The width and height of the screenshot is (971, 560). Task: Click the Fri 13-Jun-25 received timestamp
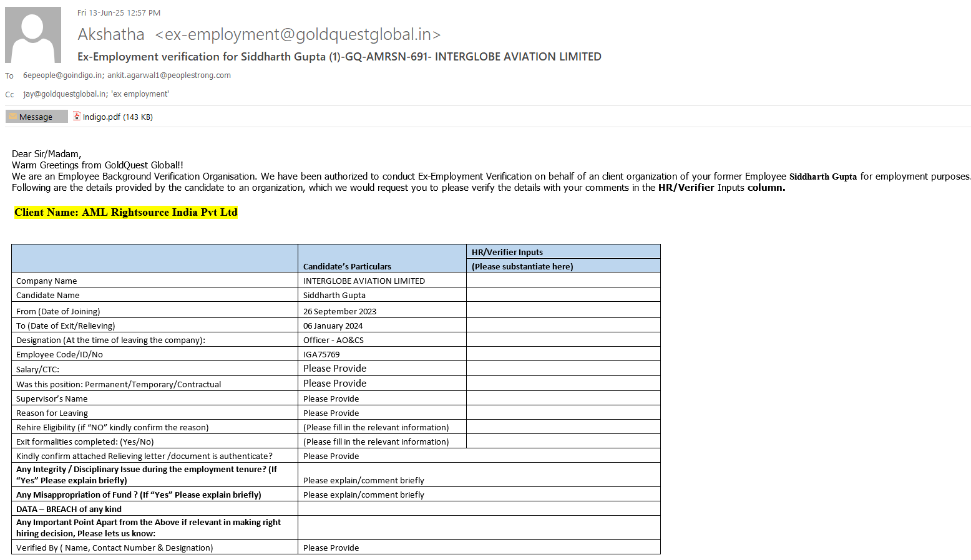click(119, 13)
